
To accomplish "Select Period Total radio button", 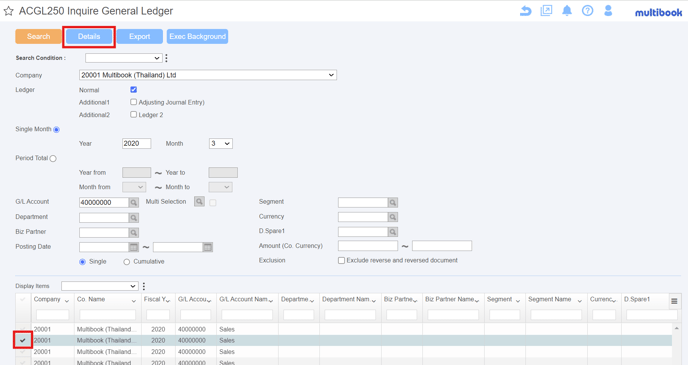I will coord(53,158).
